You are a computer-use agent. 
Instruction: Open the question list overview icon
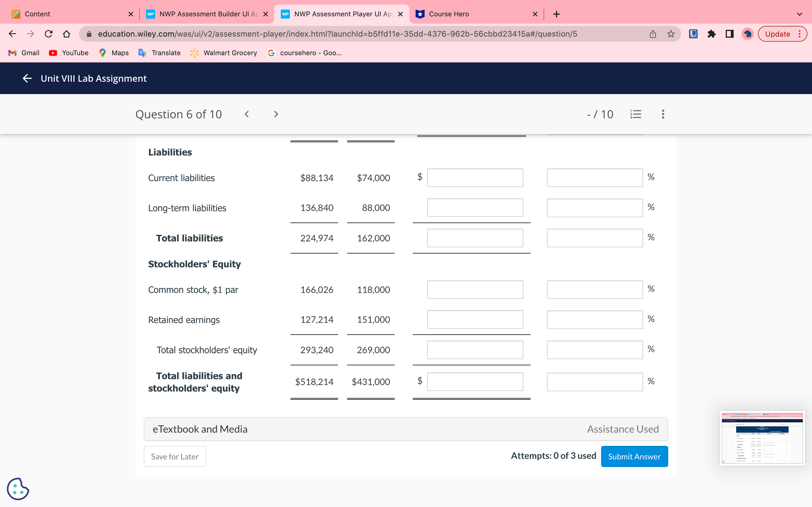pos(636,114)
